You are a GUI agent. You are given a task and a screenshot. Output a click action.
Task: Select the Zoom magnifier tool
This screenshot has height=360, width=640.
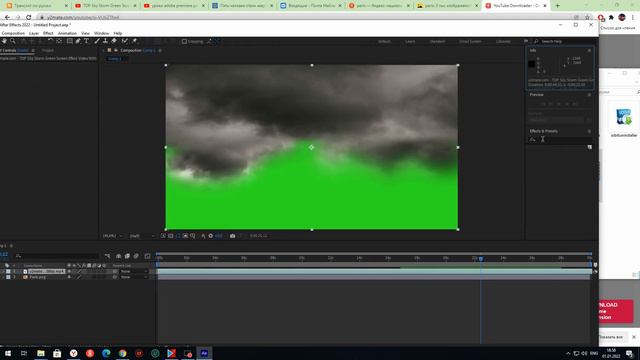pos(13,41)
